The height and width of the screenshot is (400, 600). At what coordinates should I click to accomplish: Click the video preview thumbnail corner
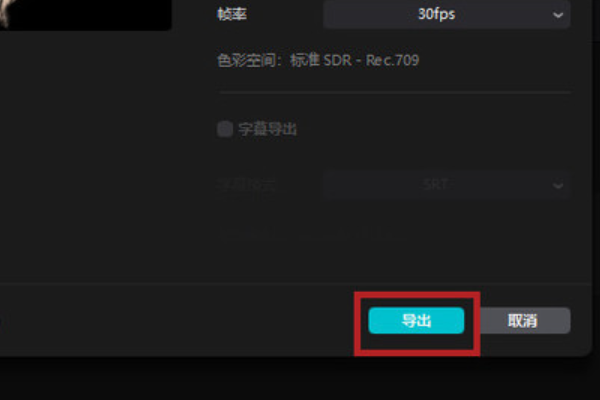coord(85,15)
